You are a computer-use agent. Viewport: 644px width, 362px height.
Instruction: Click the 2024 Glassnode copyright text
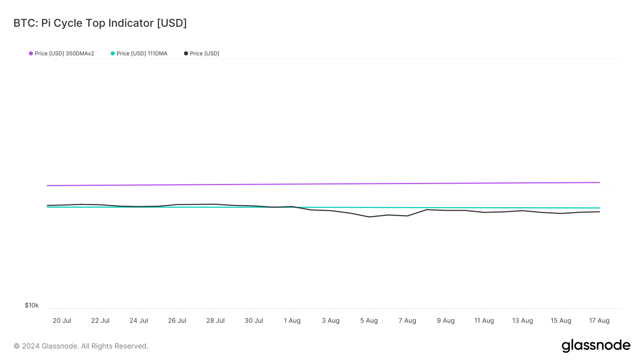[x=81, y=346]
